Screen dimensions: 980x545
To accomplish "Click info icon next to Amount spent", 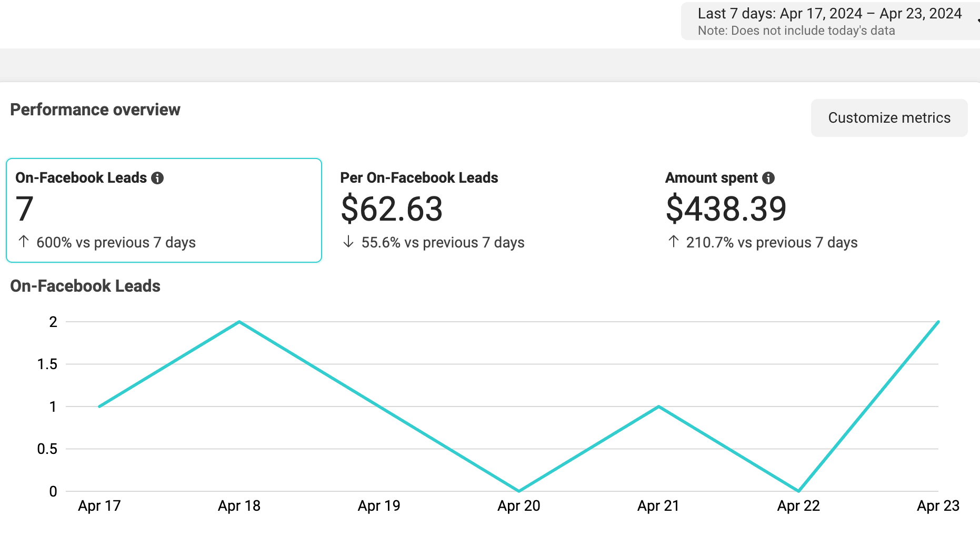I will coord(768,178).
